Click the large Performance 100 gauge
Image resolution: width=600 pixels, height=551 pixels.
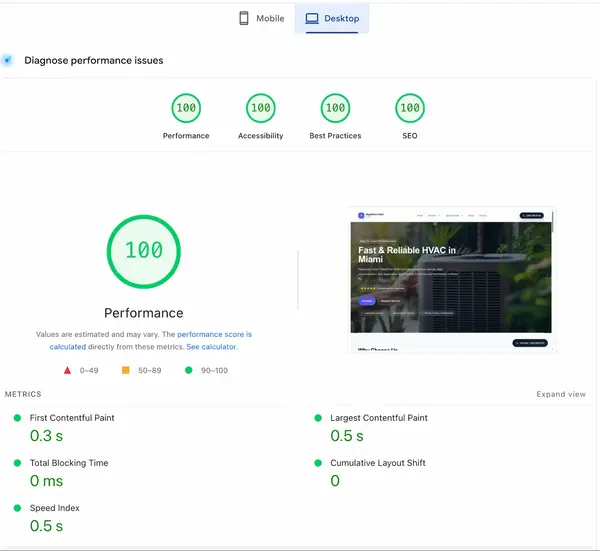(x=143, y=251)
